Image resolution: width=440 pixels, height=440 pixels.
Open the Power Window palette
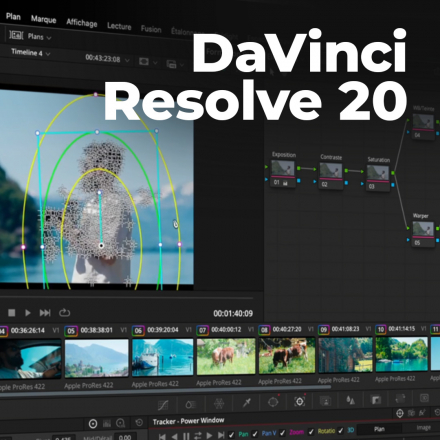[x=273, y=402]
